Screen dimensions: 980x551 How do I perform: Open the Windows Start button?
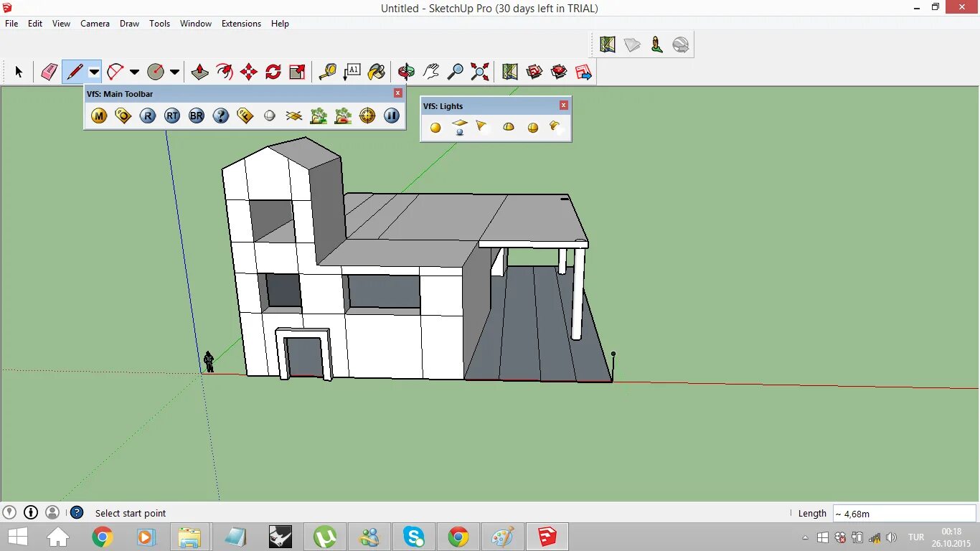[18, 537]
